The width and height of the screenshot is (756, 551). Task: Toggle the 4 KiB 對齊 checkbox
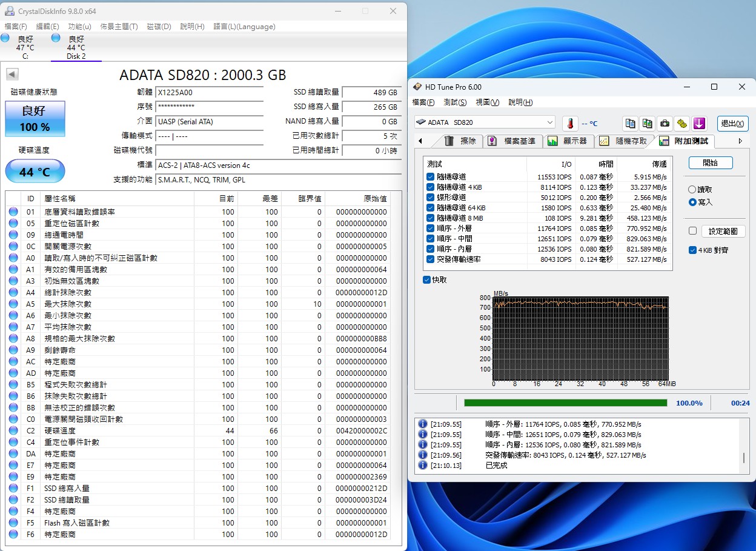[x=692, y=250]
